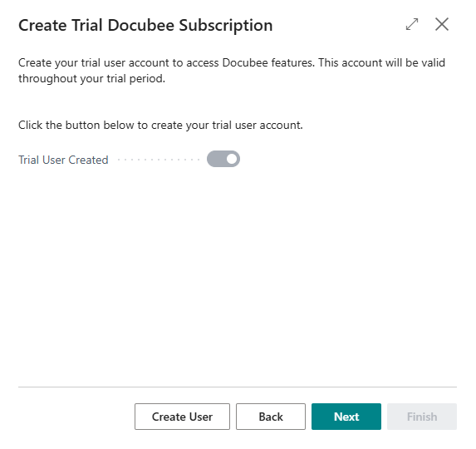Click the separator line above the wizard buttons
Screen dimensions: 476x449
(238, 387)
